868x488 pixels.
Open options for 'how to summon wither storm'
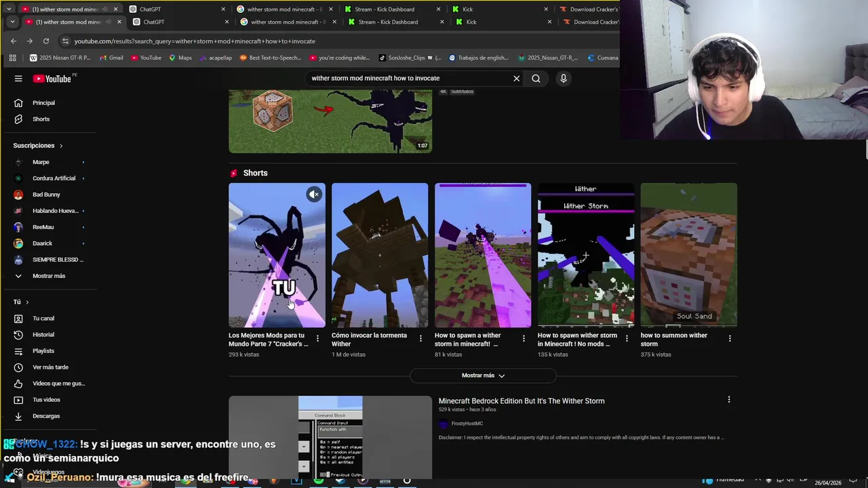click(x=730, y=338)
